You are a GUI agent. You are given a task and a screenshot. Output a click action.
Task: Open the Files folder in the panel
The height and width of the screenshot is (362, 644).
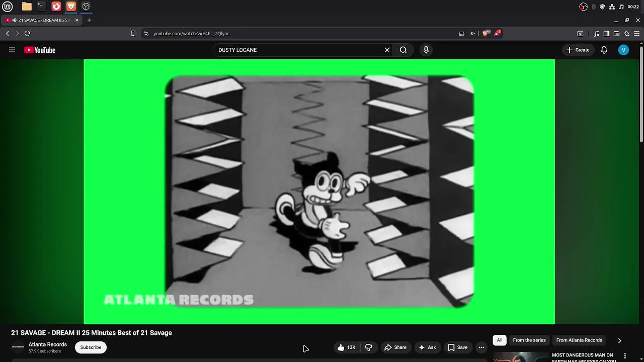pos(27,7)
